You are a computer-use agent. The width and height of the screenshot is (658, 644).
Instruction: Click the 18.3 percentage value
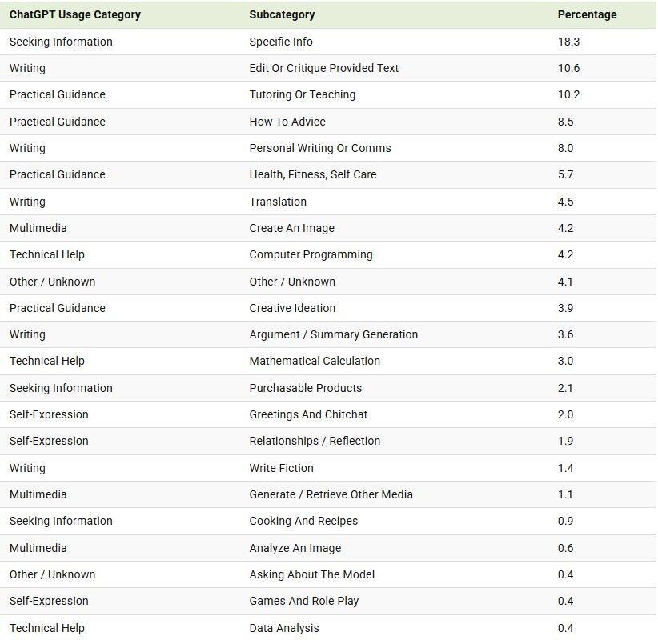(568, 42)
